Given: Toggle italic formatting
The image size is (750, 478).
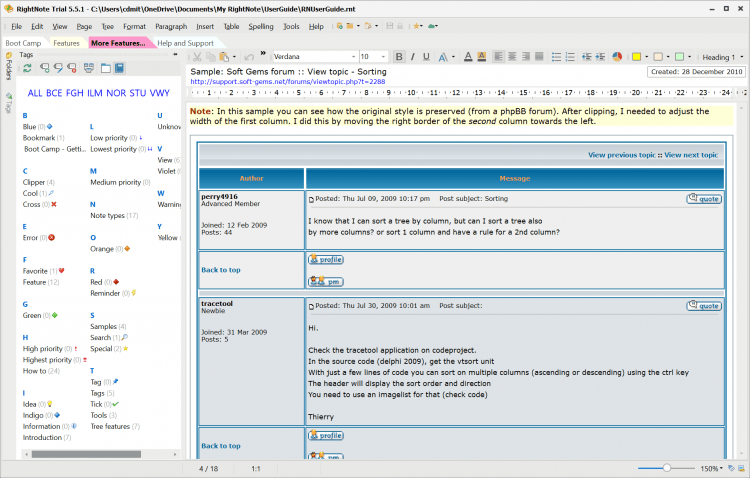Looking at the screenshot, I should coord(413,57).
